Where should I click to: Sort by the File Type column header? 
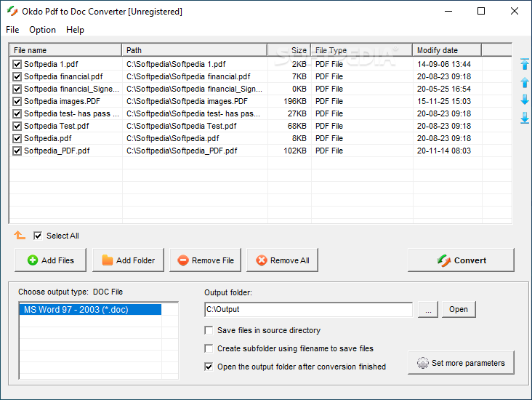click(x=362, y=50)
